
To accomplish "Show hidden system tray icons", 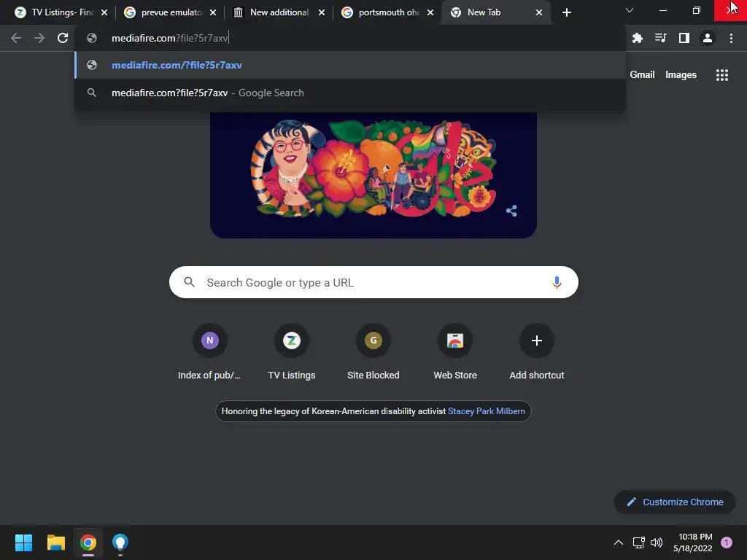I will 619,542.
